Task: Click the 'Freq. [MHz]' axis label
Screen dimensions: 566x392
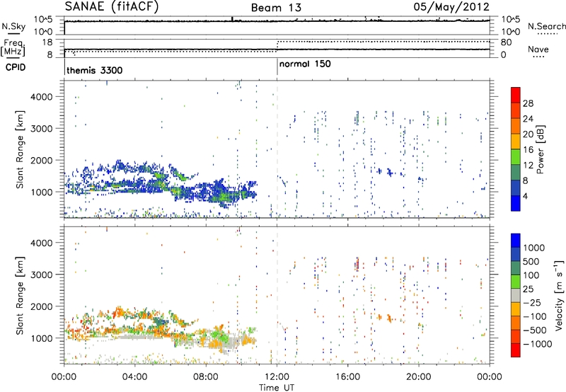Action: pos(13,48)
